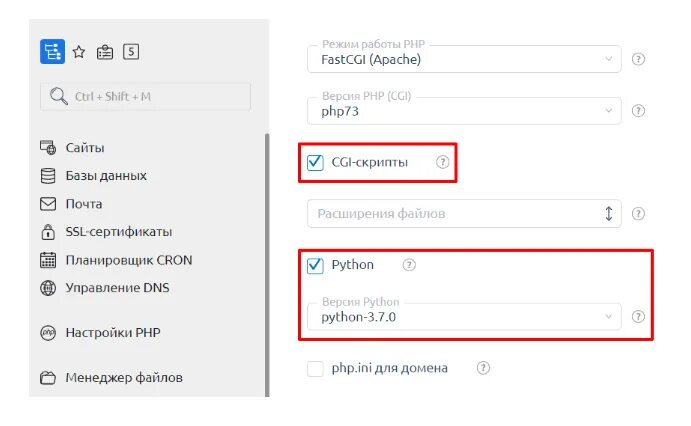Expand the Версия PHP (CGI) dropdown
691x426 pixels.
click(x=464, y=111)
